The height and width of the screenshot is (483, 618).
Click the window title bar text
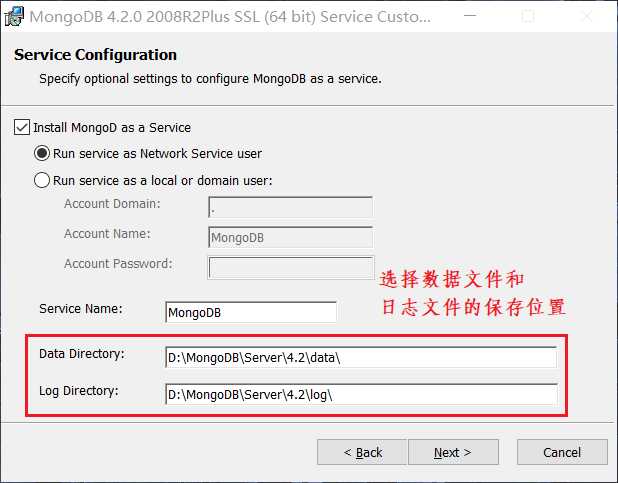[x=230, y=17]
